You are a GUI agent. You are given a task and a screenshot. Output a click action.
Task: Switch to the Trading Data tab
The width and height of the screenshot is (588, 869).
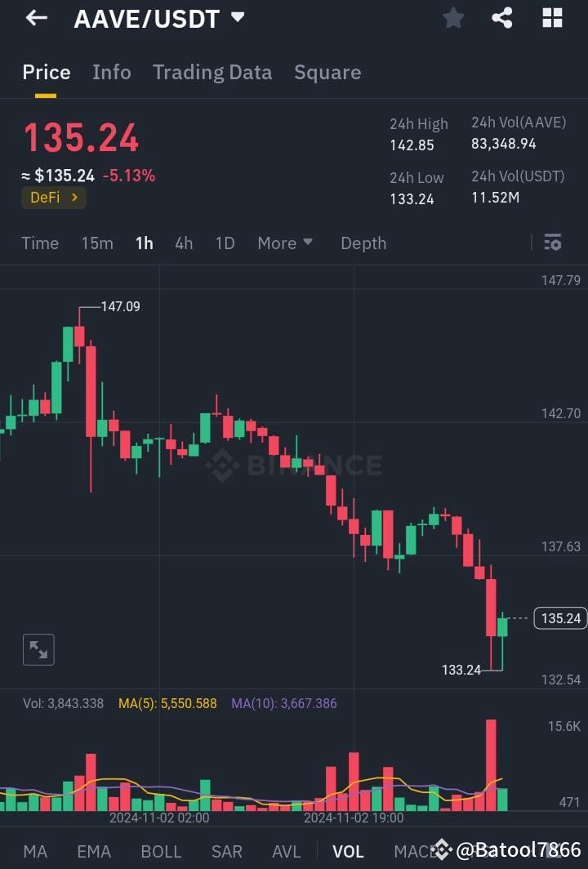212,72
